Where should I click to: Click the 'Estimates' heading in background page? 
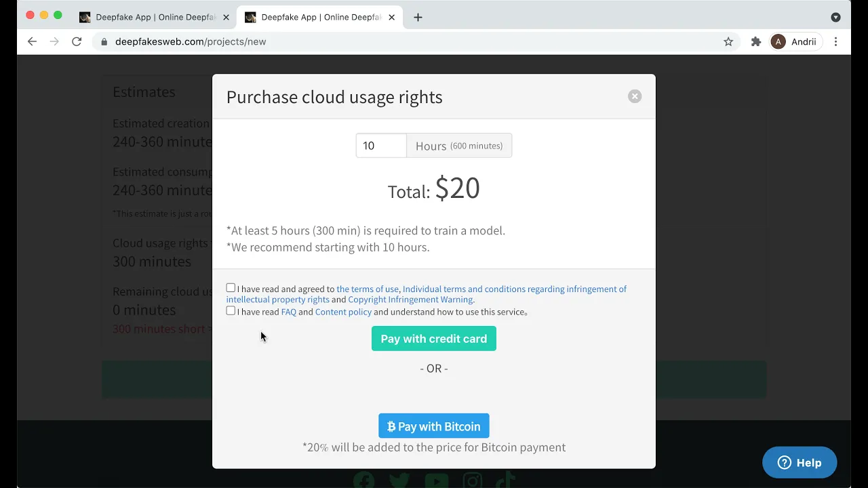(144, 91)
